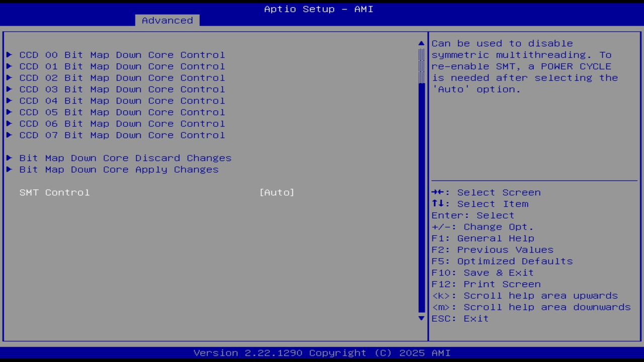Click the disclosure triangle beside SMT Control row
The height and width of the screenshot is (362, 644).
pos(9,192)
